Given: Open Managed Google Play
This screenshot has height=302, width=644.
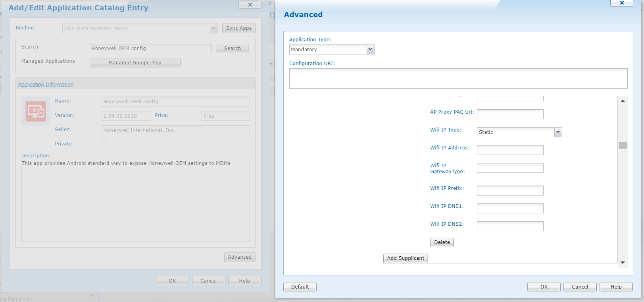Looking at the screenshot, I should click(x=135, y=63).
